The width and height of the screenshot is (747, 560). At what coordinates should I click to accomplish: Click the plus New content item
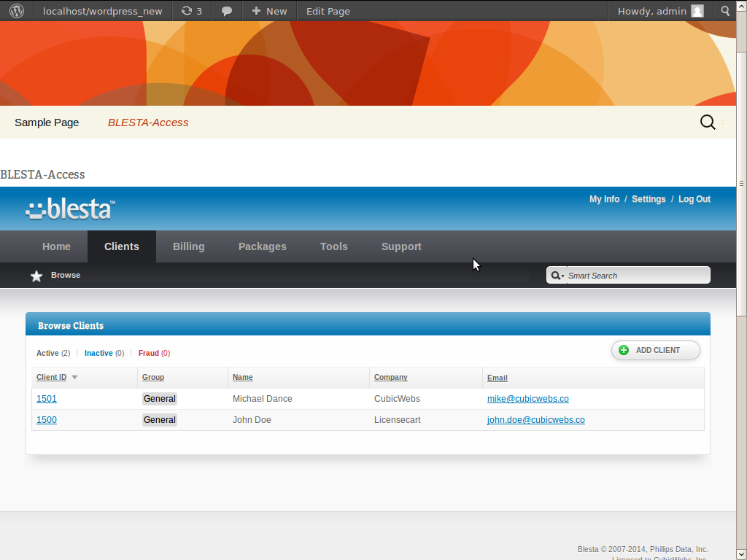tap(269, 11)
